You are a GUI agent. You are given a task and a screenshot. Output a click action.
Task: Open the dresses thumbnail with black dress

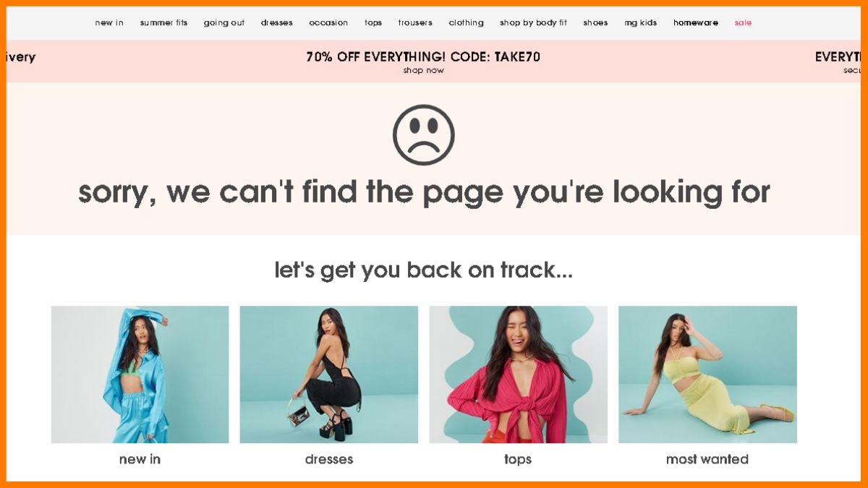329,374
